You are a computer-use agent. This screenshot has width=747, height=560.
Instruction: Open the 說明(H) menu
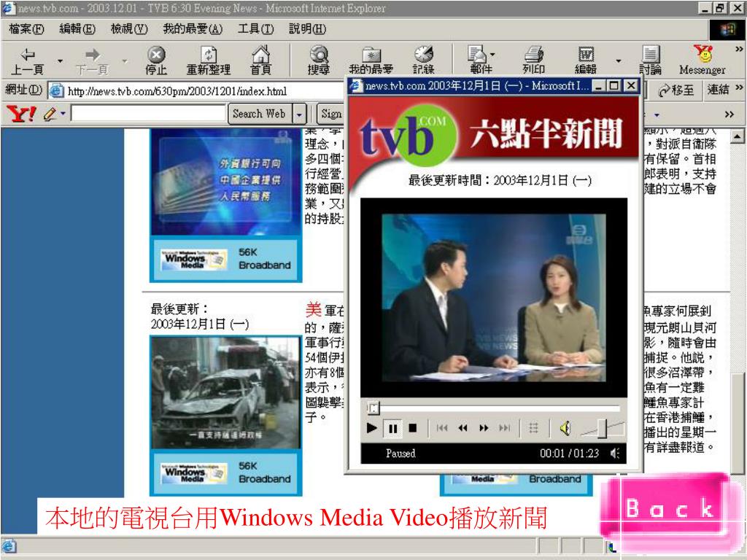[x=307, y=29]
